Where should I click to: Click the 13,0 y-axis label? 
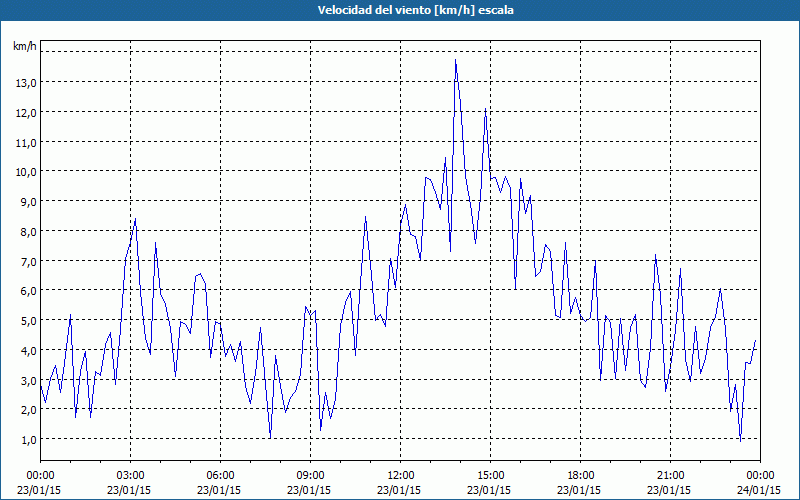pyautogui.click(x=26, y=83)
